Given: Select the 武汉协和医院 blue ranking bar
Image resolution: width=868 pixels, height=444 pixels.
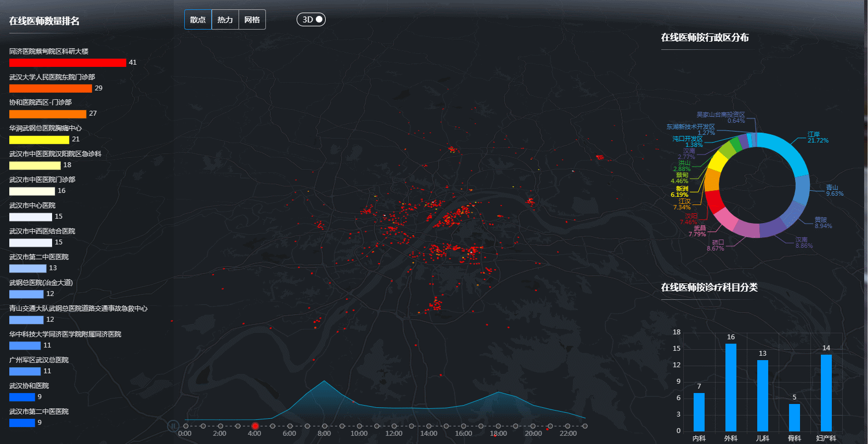Looking at the screenshot, I should click(x=22, y=397).
